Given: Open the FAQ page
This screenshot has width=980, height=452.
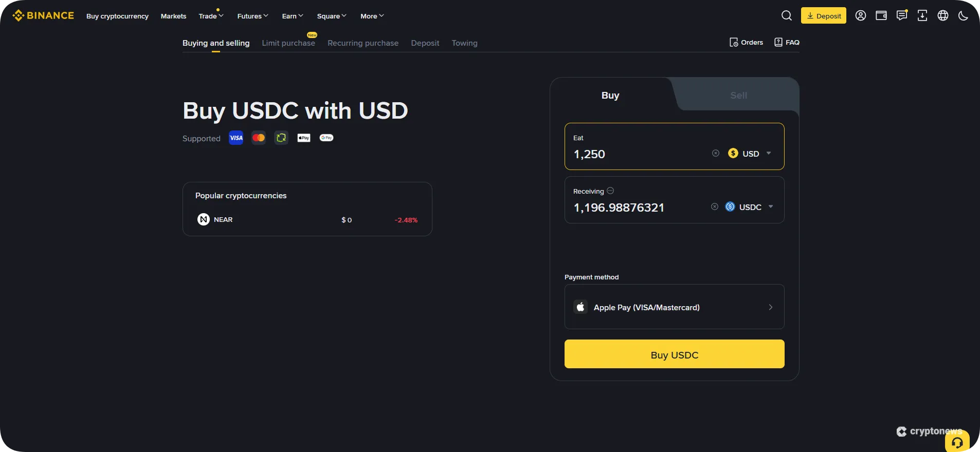Looking at the screenshot, I should pyautogui.click(x=787, y=42).
